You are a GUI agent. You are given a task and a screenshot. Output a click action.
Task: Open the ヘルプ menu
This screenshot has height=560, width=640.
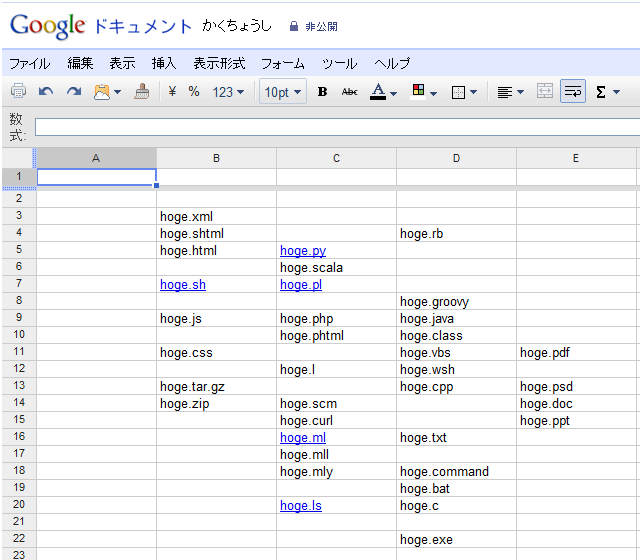tap(392, 63)
